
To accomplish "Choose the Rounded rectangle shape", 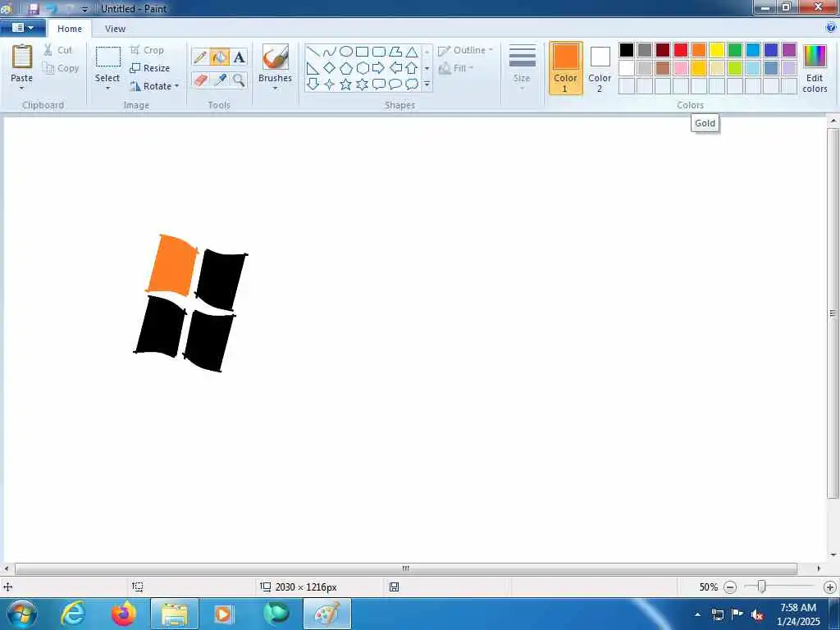I will tap(379, 52).
